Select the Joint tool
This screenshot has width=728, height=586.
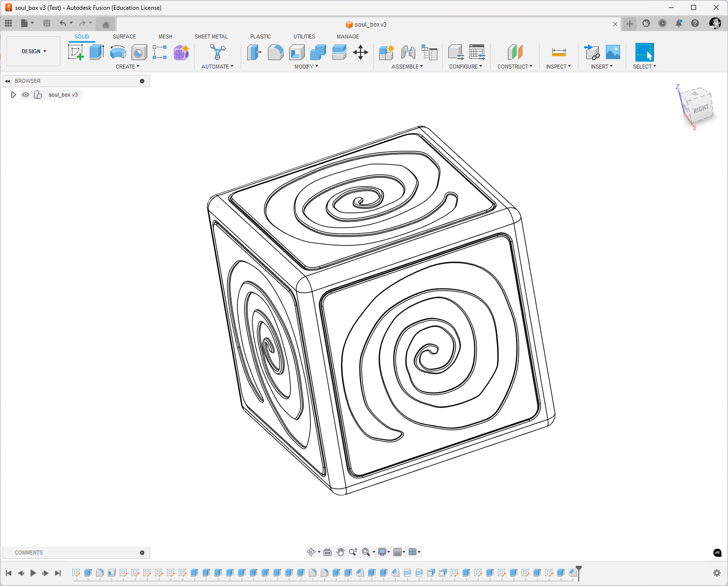(408, 52)
